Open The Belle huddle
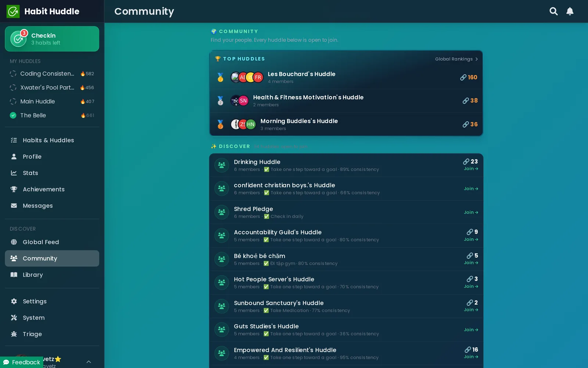 click(x=52, y=115)
